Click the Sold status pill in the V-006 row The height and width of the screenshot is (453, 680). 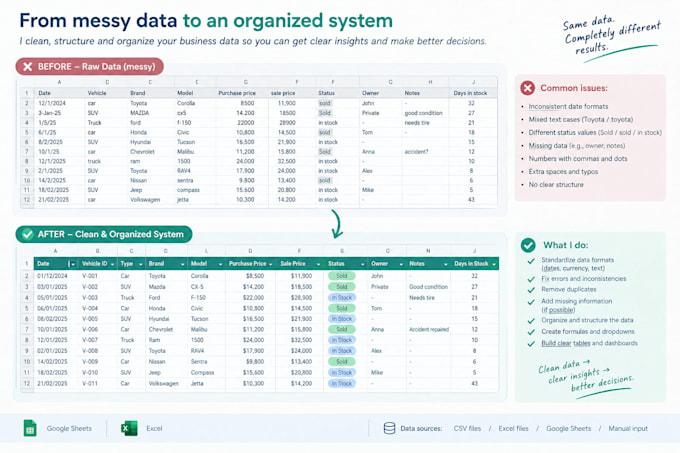342,329
